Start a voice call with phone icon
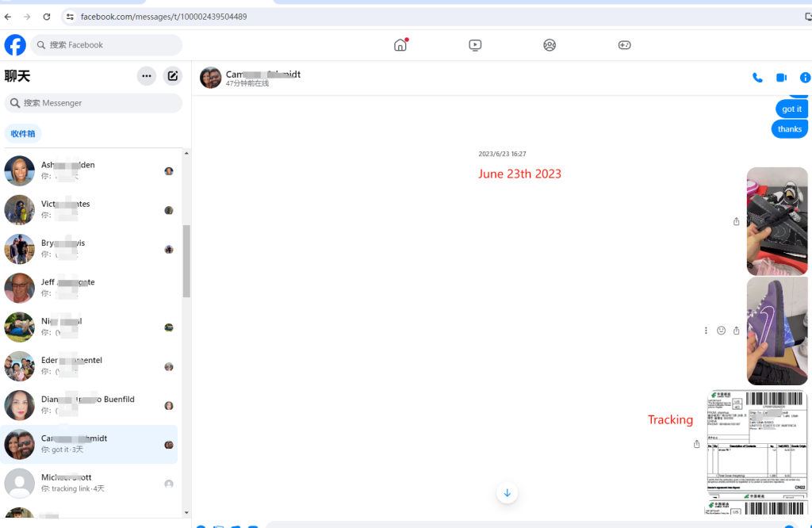 coord(757,78)
